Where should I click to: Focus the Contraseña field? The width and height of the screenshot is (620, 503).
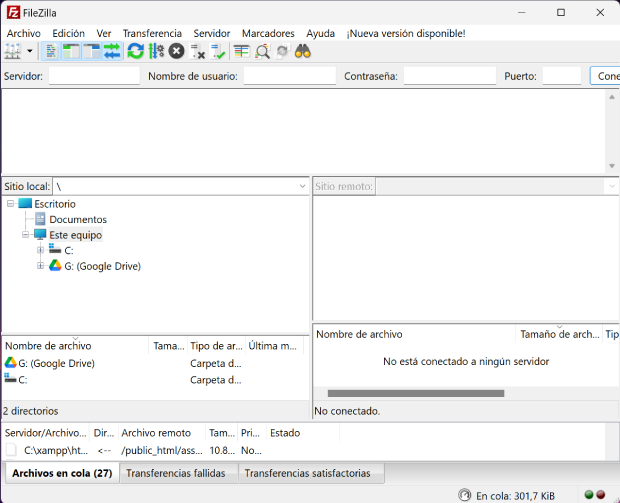tap(450, 76)
